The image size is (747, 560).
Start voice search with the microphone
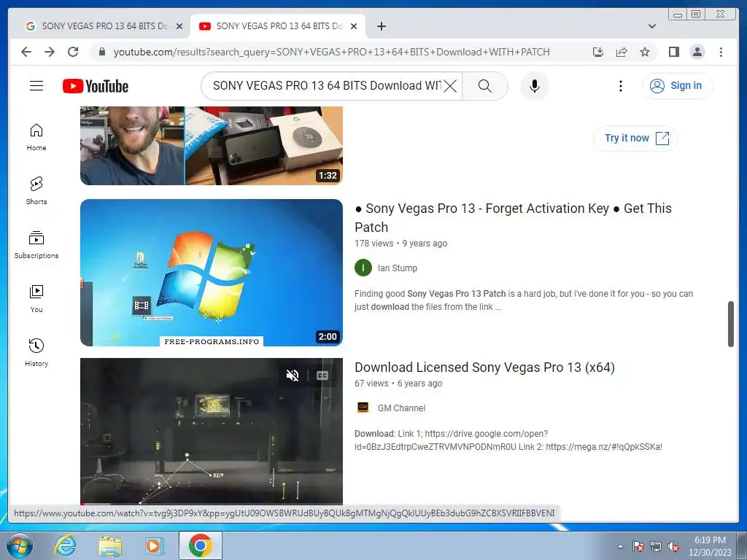coord(535,86)
